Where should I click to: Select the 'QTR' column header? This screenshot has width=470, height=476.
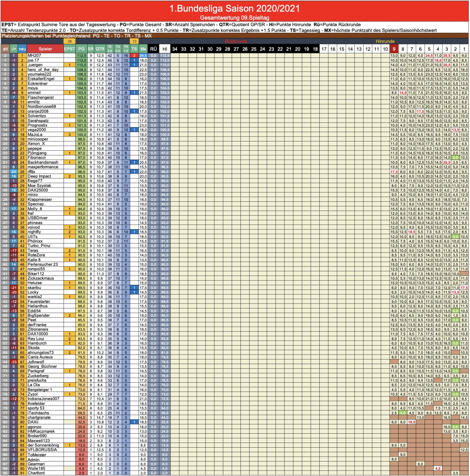(x=100, y=49)
